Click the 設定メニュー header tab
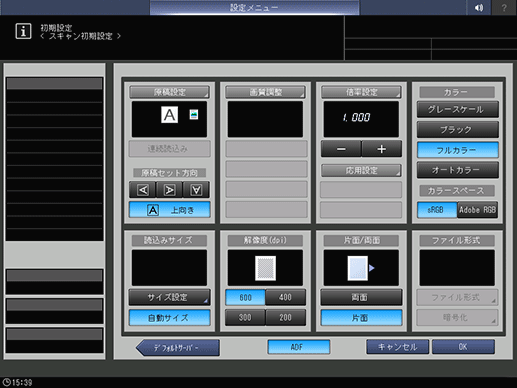517x388 pixels. pos(255,7)
